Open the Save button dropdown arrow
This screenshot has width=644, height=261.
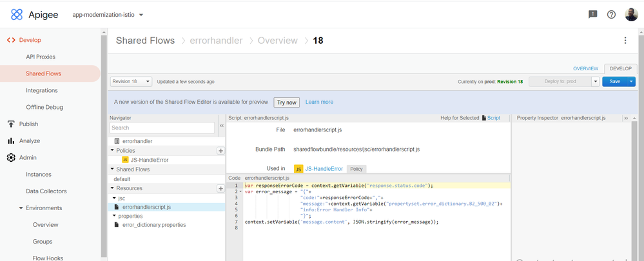(631, 81)
